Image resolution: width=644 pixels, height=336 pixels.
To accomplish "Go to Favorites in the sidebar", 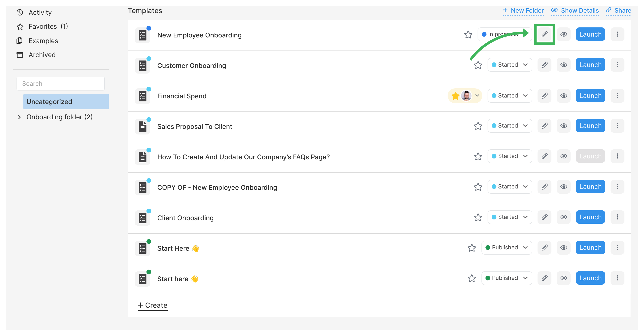I will coord(43,26).
